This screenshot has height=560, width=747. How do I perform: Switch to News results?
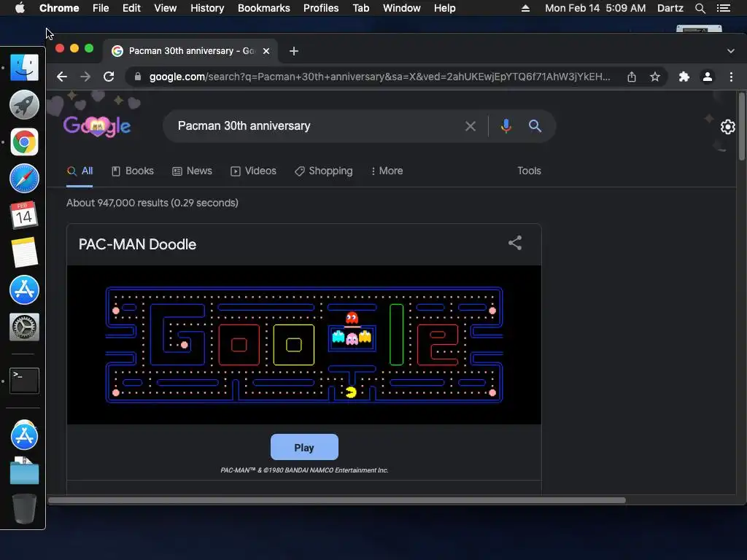click(192, 171)
